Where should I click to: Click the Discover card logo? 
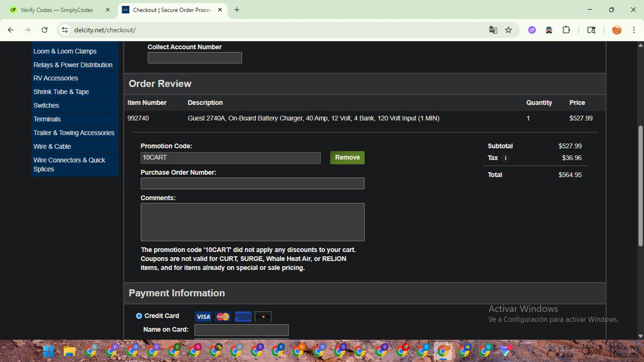[263, 317]
